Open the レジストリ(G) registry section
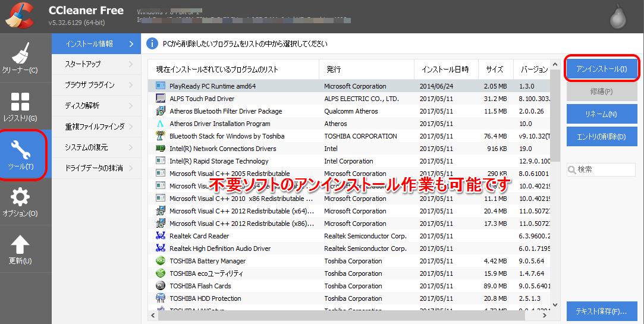Screen dimensions: 644x324 tap(20, 106)
